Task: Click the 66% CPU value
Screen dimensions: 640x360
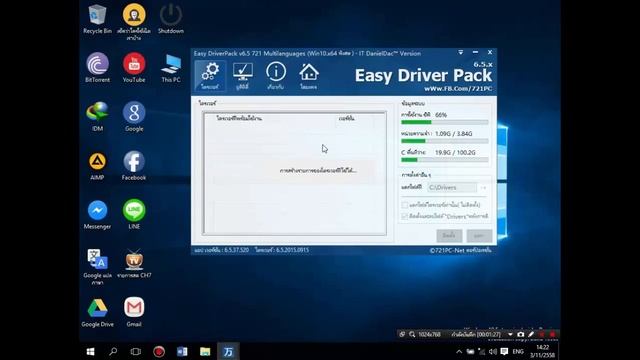Action: point(441,115)
